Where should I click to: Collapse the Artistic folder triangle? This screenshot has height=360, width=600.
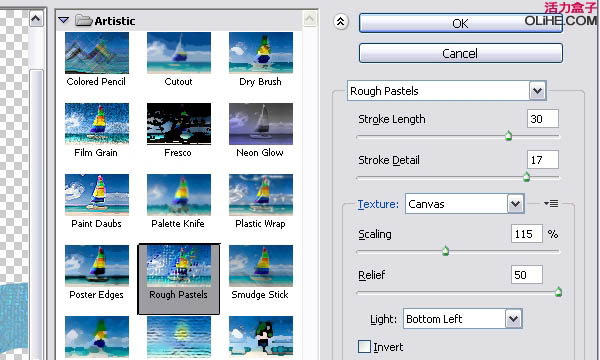(x=64, y=20)
